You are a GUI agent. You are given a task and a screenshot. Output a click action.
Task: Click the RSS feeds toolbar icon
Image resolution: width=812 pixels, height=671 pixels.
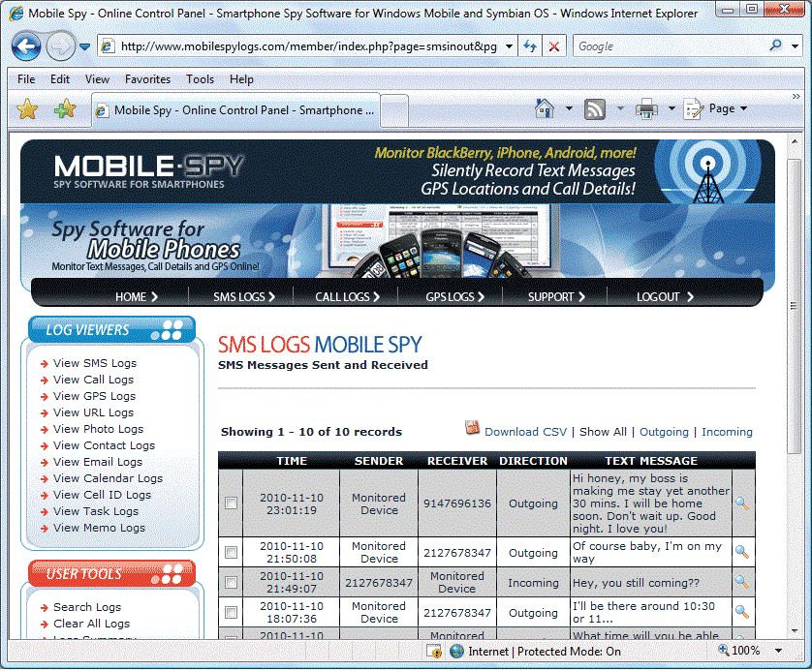(x=595, y=109)
